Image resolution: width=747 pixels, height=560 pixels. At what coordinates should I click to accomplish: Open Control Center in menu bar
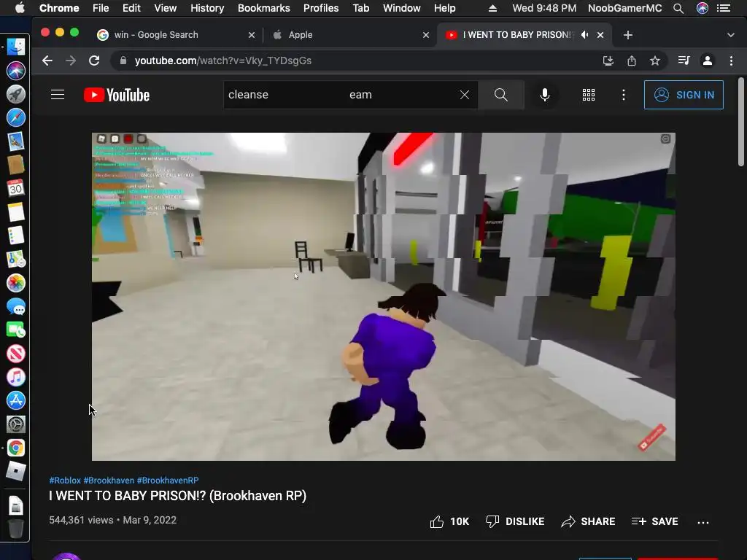click(x=724, y=8)
